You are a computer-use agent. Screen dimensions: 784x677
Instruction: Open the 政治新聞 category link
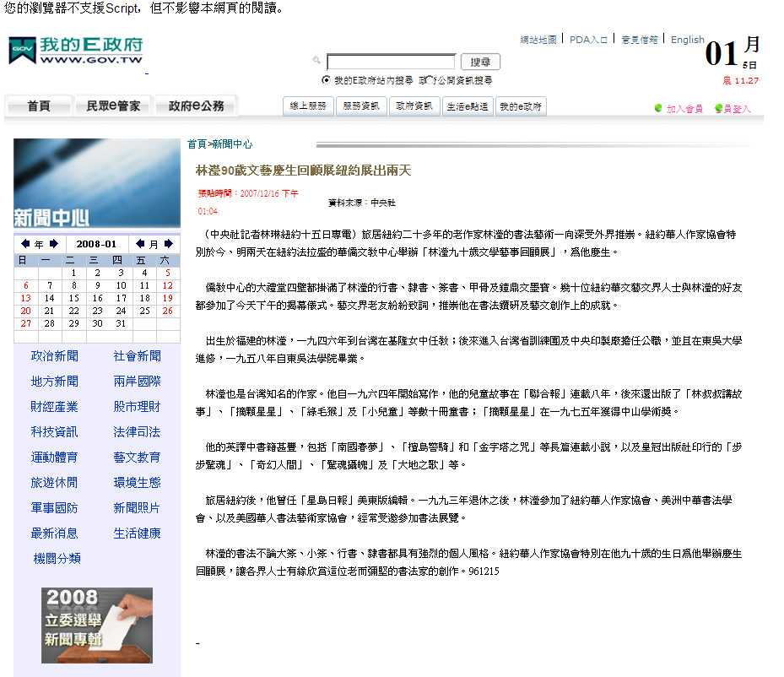pyautogui.click(x=55, y=356)
